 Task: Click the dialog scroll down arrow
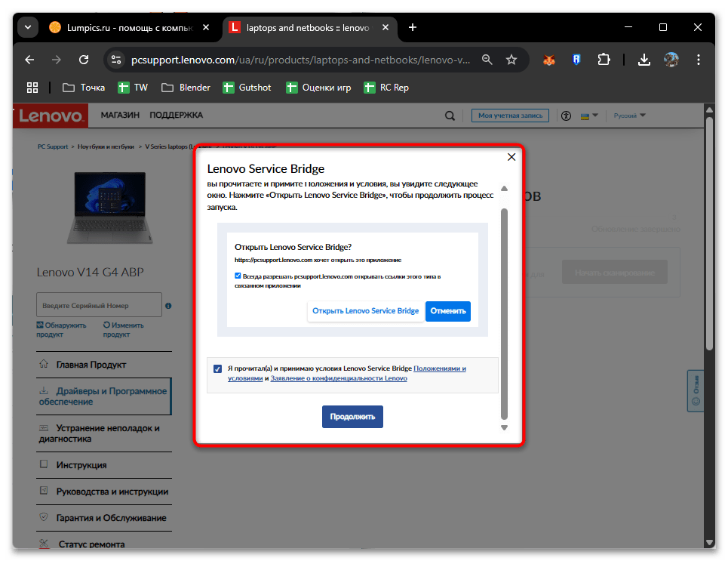[x=504, y=427]
